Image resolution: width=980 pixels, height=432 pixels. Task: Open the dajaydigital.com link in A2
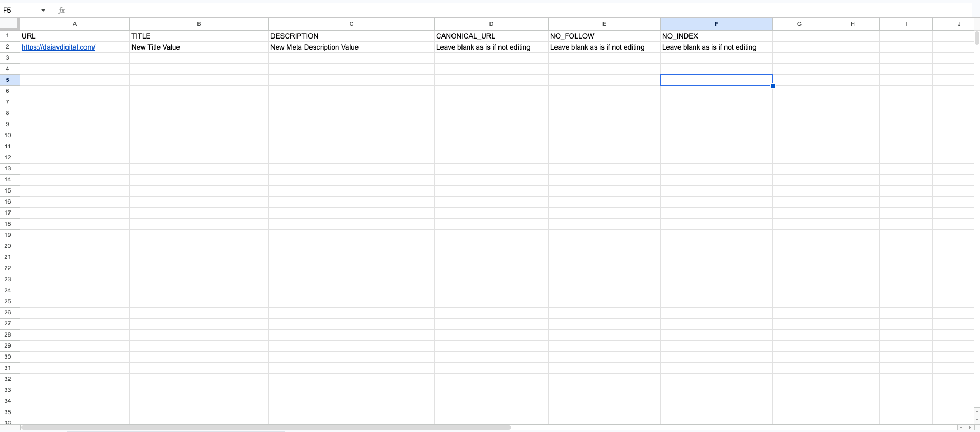(58, 47)
